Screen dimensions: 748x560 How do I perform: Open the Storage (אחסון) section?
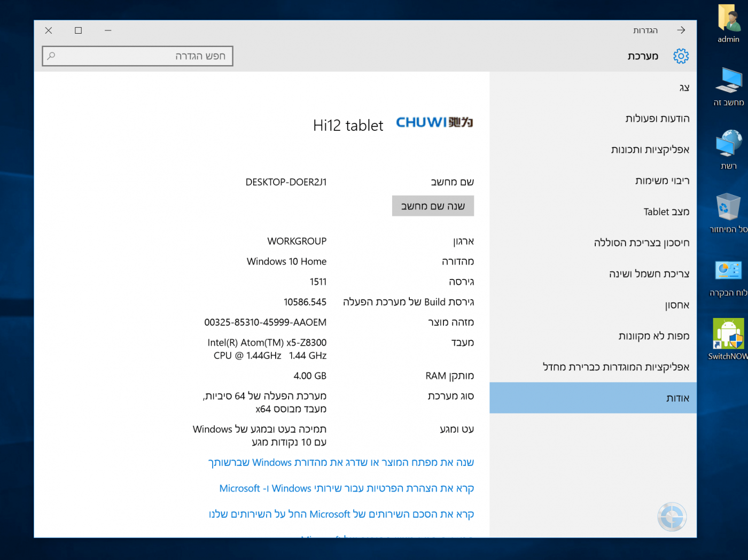point(677,305)
